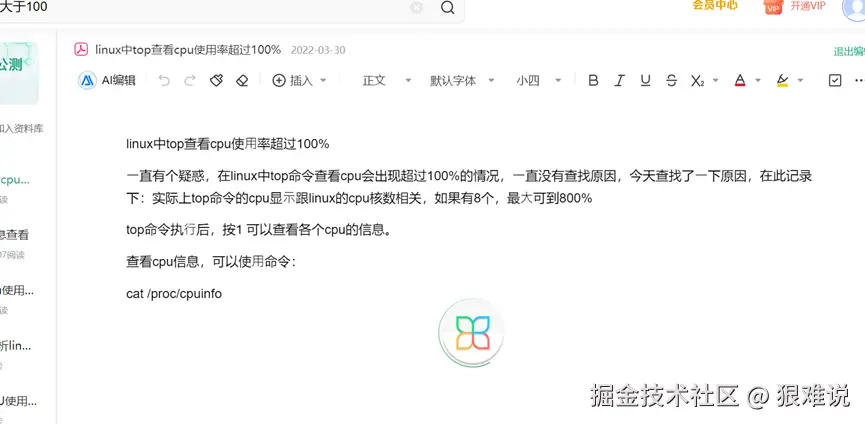Screen dimensions: 865x424
Task: Click the circled plus insert icon
Action: tap(279, 80)
